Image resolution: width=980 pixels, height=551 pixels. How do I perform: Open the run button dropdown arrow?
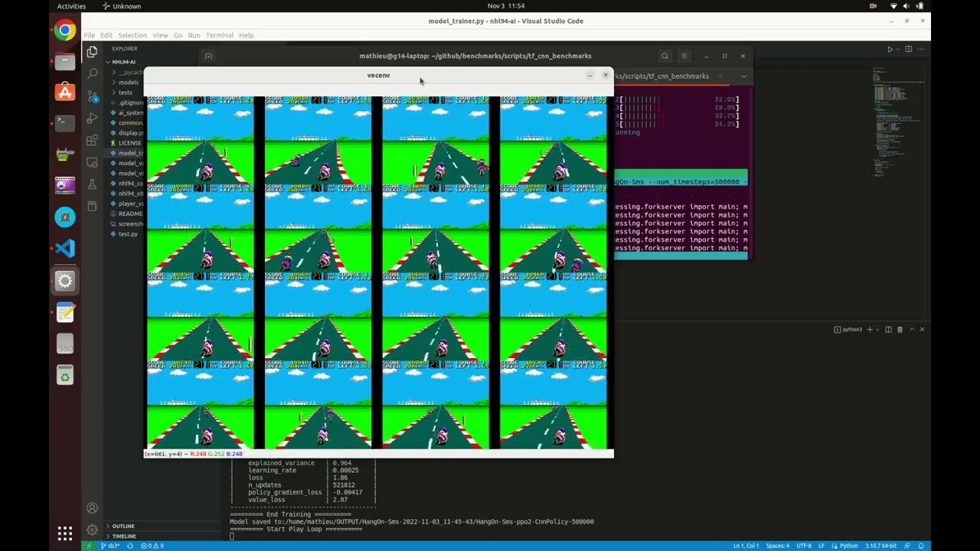click(898, 49)
